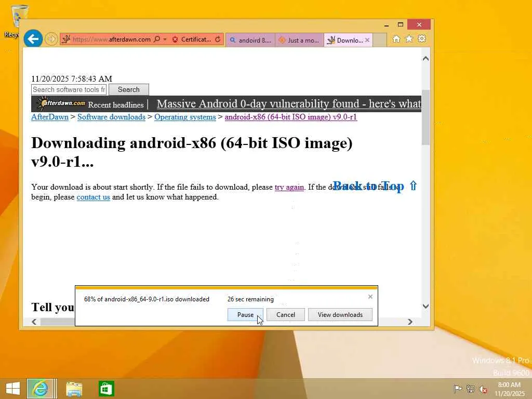Switch to the 'andoird 8...' search tab

(251, 41)
